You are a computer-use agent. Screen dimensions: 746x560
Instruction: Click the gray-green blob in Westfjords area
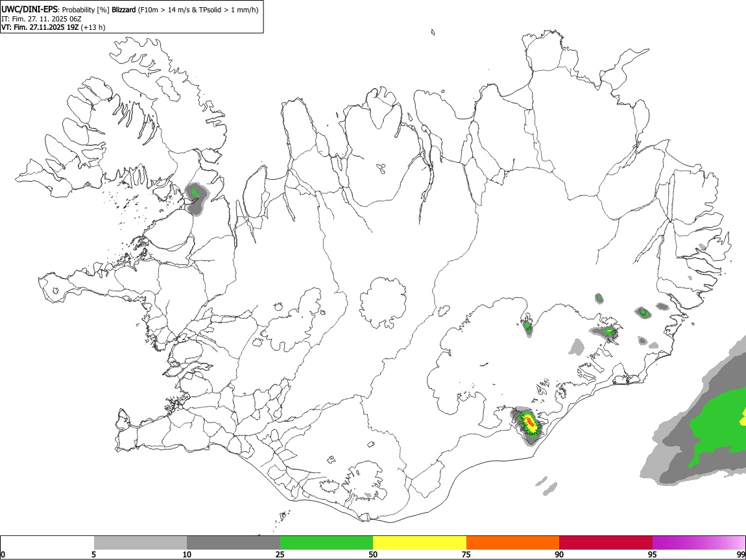point(196,197)
